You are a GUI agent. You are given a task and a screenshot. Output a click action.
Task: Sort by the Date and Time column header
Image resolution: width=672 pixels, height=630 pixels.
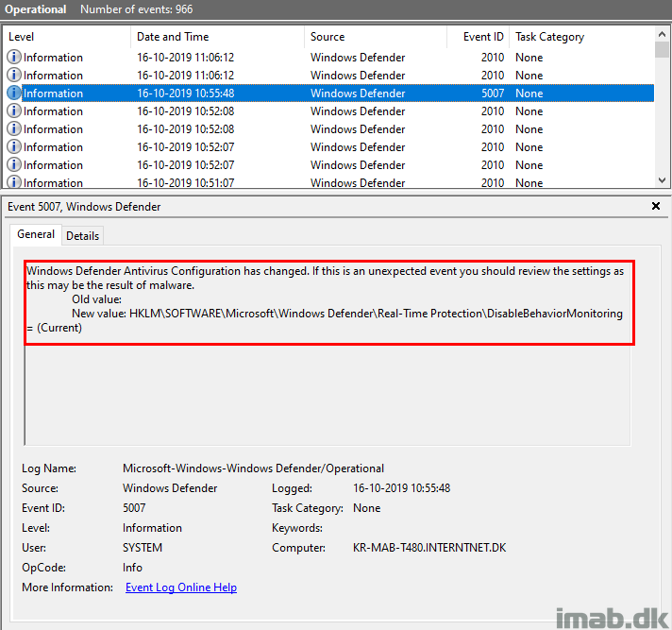(217, 37)
